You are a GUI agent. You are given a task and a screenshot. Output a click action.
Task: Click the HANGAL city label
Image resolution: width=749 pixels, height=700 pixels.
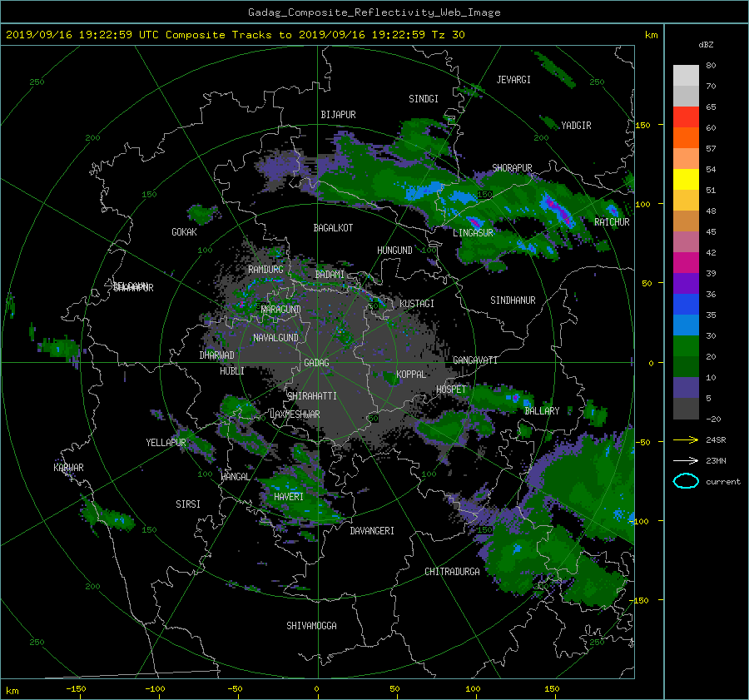pyautogui.click(x=236, y=477)
